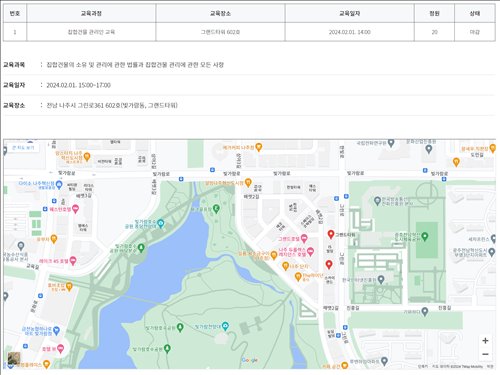Screen dimensions: 500x375
Task: Select the 한국인터넷진흥원 gray location pin
Action: pos(381,279)
